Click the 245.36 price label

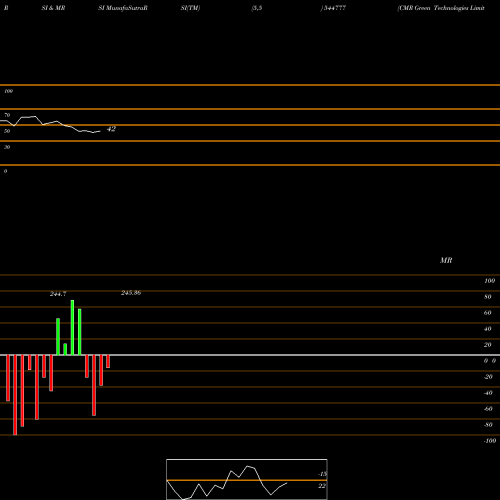coord(131,293)
